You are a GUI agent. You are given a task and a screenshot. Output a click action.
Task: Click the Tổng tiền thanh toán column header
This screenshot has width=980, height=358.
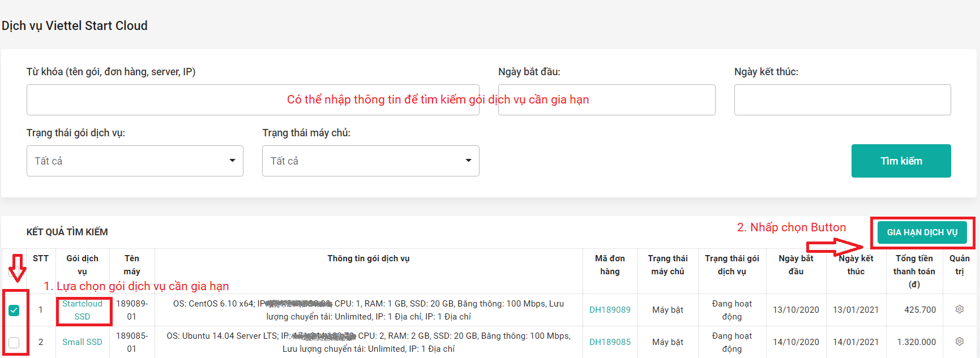(914, 271)
